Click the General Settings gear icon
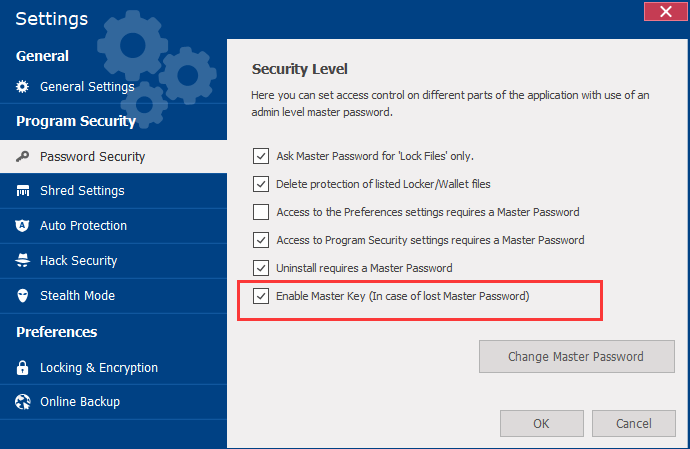The image size is (690, 449). 23,87
